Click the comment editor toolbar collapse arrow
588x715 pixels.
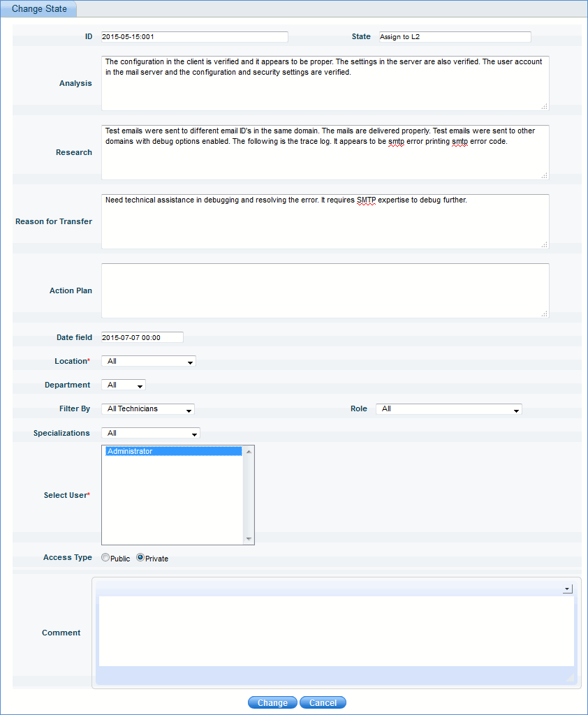(567, 589)
